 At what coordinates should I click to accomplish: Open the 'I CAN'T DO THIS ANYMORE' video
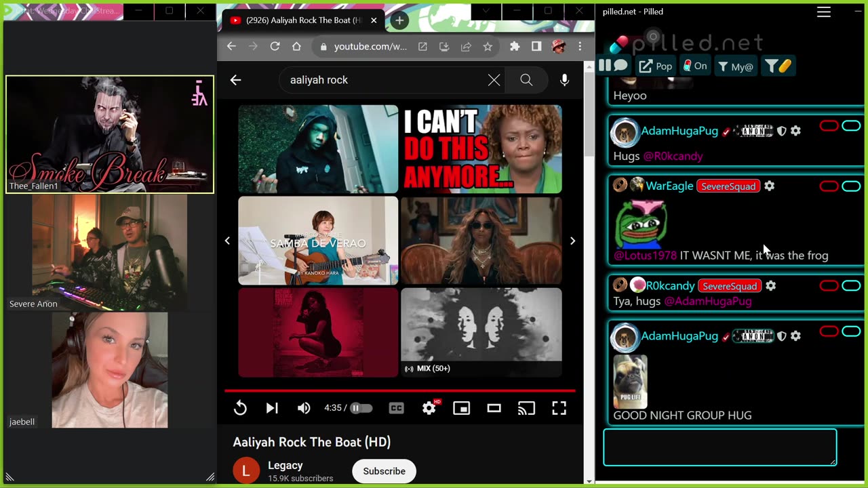click(x=481, y=149)
